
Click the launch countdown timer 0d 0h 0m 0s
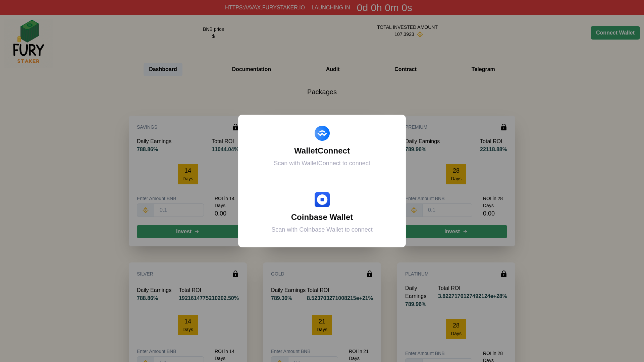pos(384,8)
